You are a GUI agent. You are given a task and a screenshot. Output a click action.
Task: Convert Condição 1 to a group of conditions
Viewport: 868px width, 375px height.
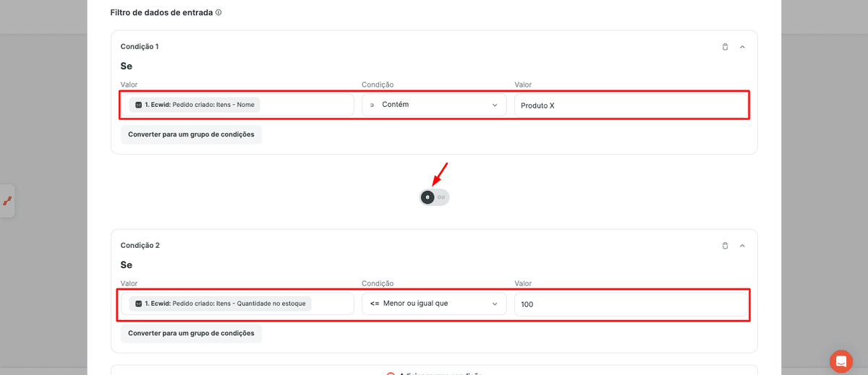(191, 134)
